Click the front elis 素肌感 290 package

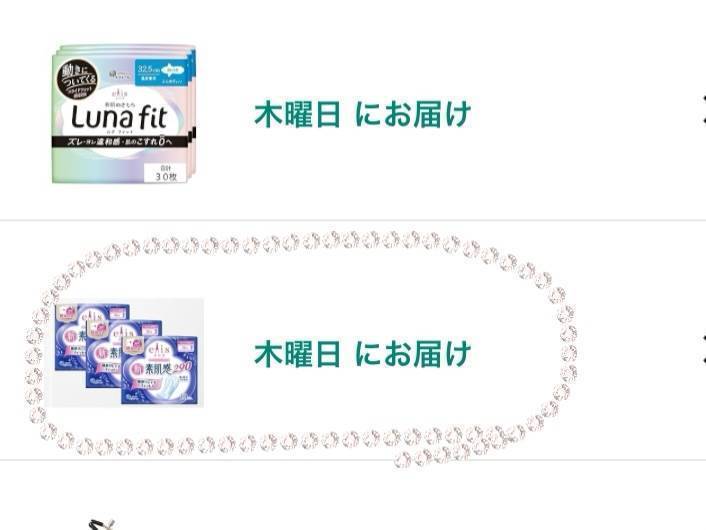click(159, 370)
